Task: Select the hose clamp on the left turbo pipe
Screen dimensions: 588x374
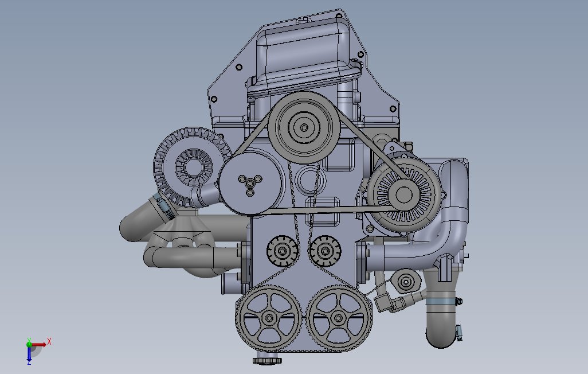Action: point(163,205)
